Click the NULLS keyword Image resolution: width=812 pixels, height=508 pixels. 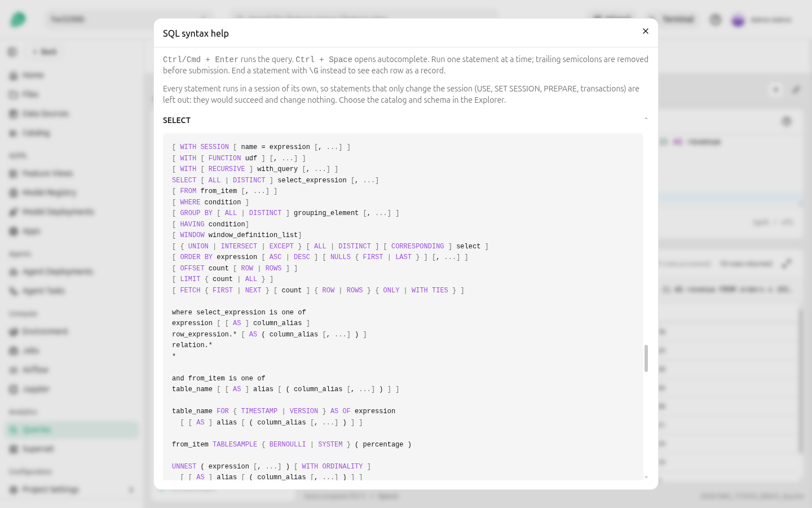point(341,257)
